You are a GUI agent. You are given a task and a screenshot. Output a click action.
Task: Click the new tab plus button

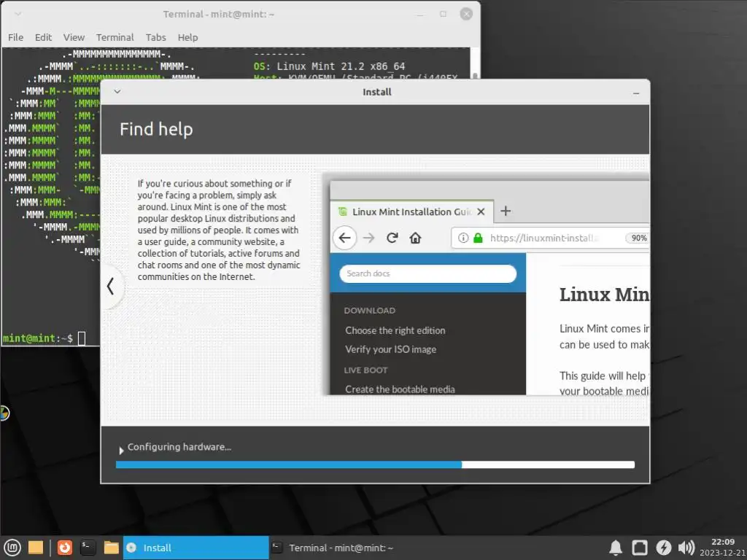coord(506,211)
